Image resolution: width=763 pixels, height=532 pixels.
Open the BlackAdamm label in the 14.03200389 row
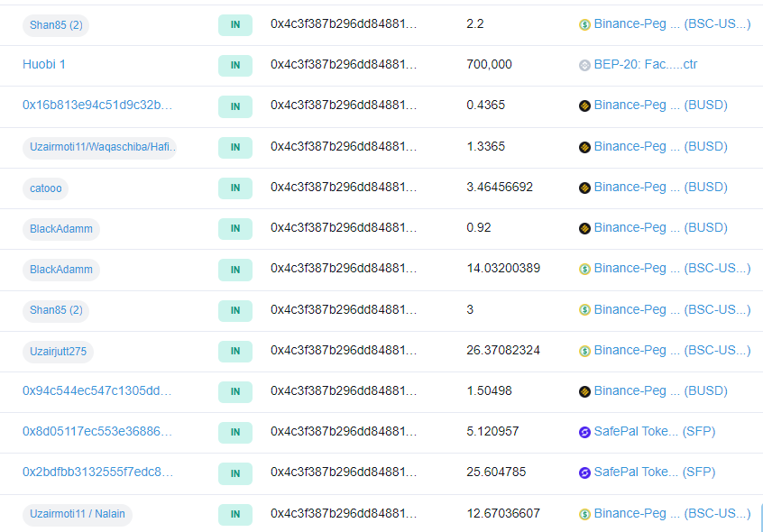click(x=61, y=270)
